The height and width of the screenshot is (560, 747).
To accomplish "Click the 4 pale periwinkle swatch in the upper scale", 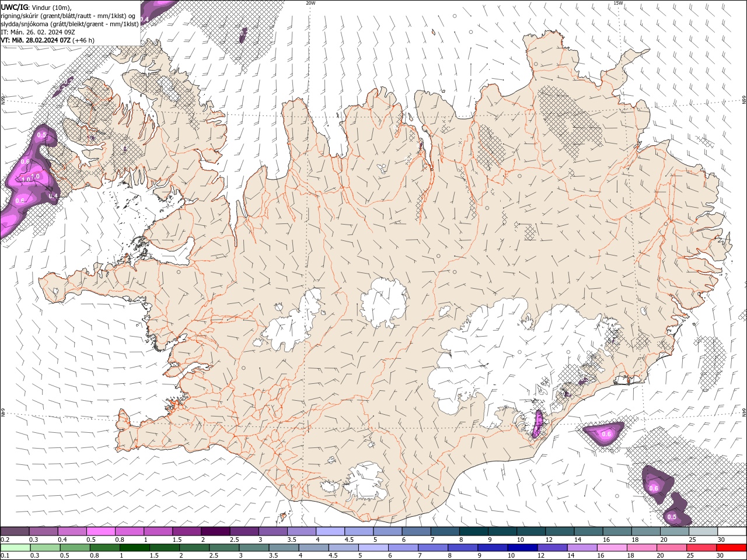I will 330,531.
